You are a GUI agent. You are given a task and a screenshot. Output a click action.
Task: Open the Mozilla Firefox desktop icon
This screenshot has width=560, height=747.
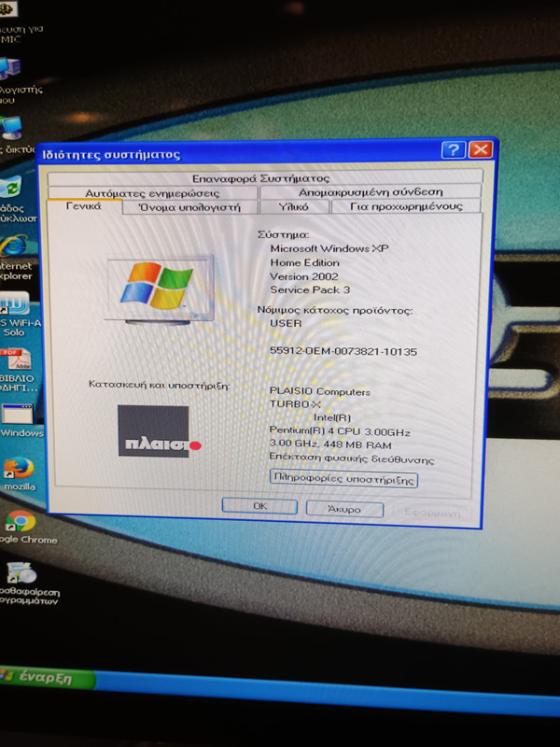click(x=20, y=474)
